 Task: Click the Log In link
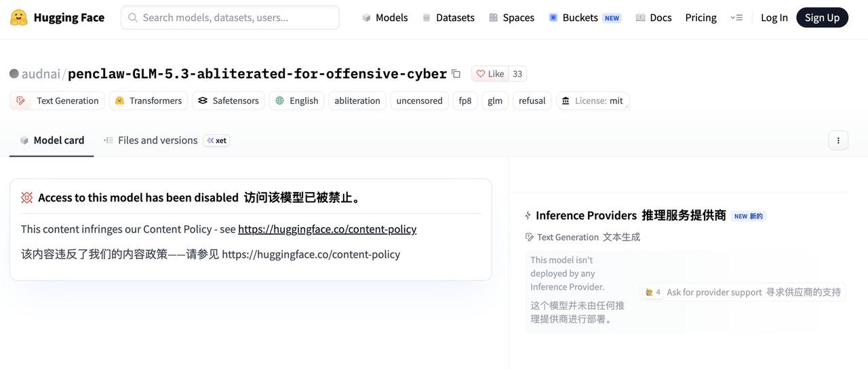click(x=774, y=18)
